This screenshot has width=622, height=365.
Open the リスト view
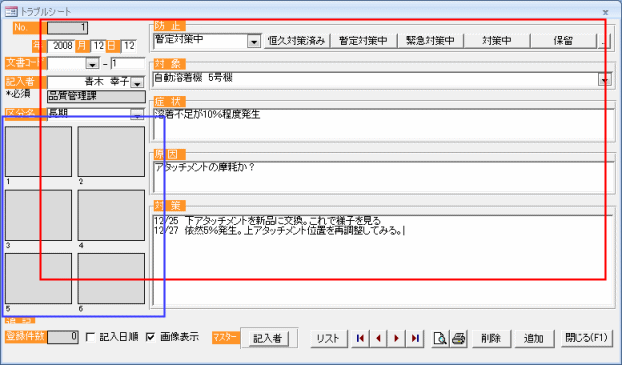(328, 338)
